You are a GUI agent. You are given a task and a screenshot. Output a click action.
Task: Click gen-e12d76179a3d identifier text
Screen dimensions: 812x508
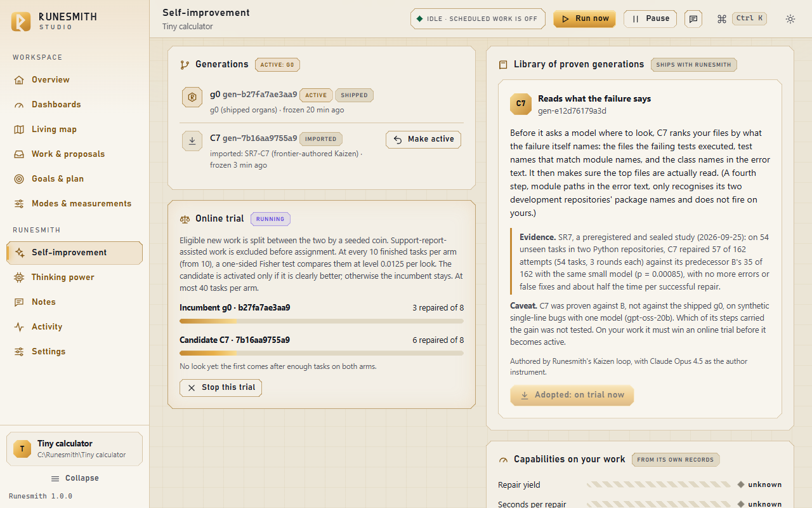pos(572,111)
